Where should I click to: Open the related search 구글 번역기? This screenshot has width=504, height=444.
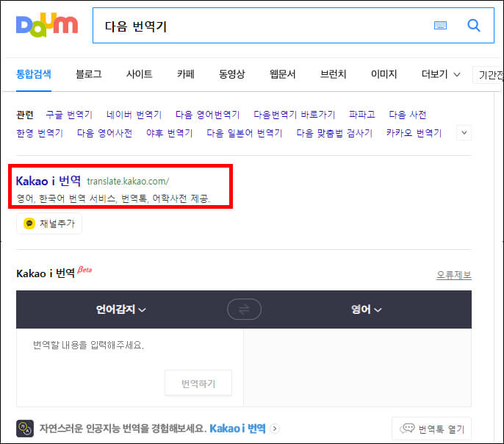tap(69, 115)
